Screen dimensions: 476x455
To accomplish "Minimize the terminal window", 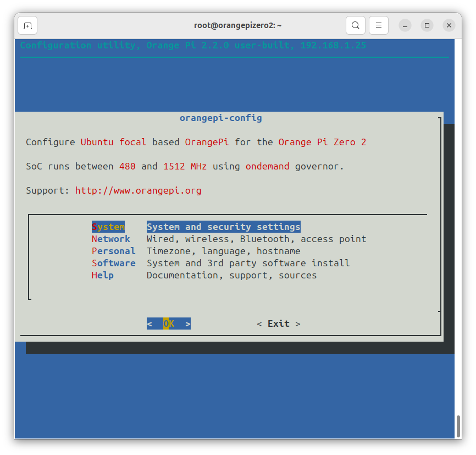I will (405, 25).
